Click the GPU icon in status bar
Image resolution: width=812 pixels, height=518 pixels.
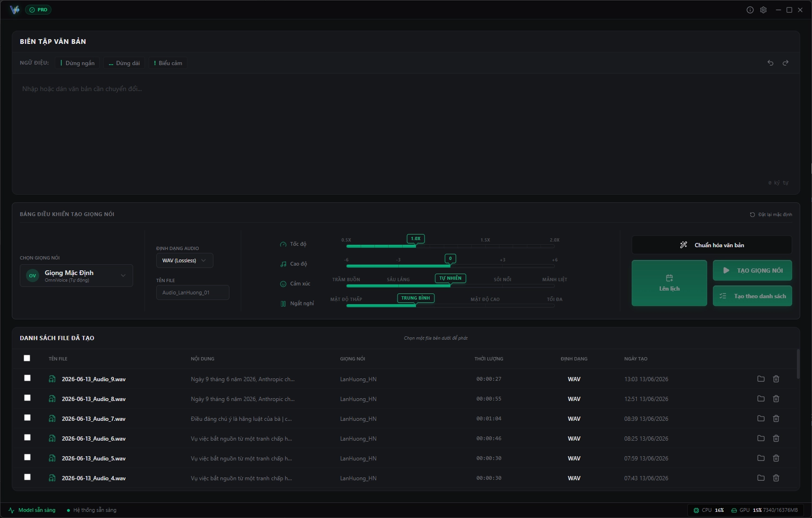click(734, 510)
